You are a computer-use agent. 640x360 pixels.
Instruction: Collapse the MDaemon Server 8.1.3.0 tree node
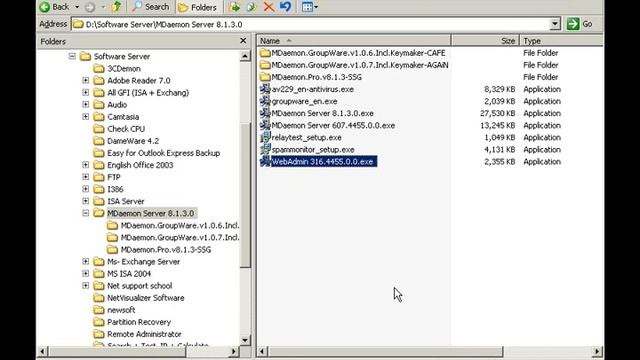(x=85, y=213)
